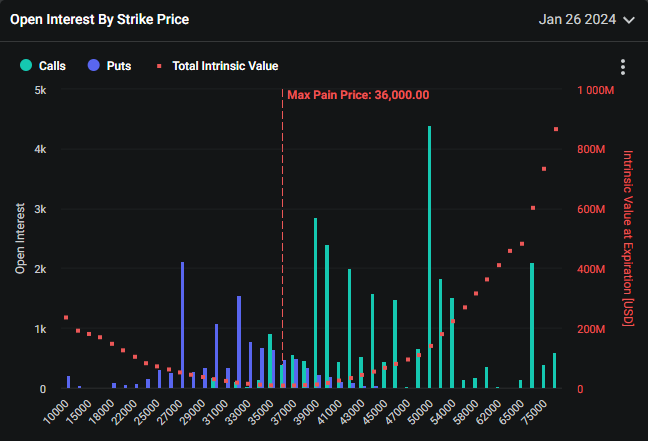Screen dimensions: 648x441
Task: Click the highest red intrinsic value point
Action: pyautogui.click(x=555, y=129)
